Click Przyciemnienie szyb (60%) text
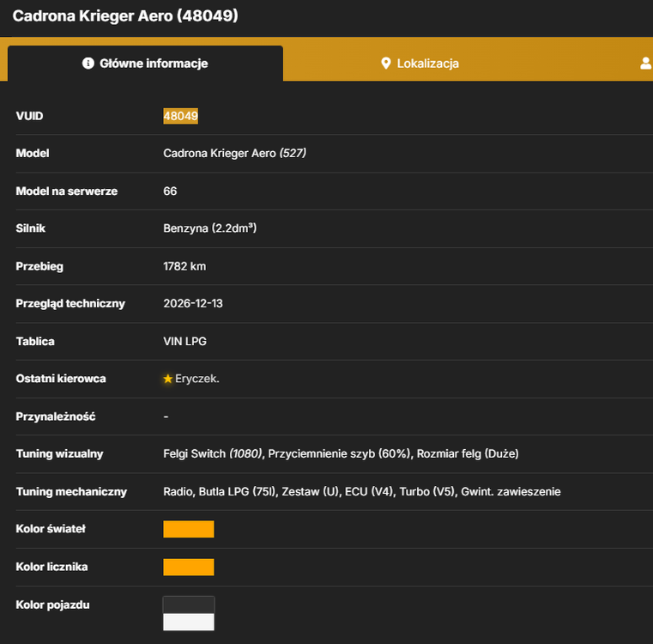The height and width of the screenshot is (644, 653). (340, 453)
